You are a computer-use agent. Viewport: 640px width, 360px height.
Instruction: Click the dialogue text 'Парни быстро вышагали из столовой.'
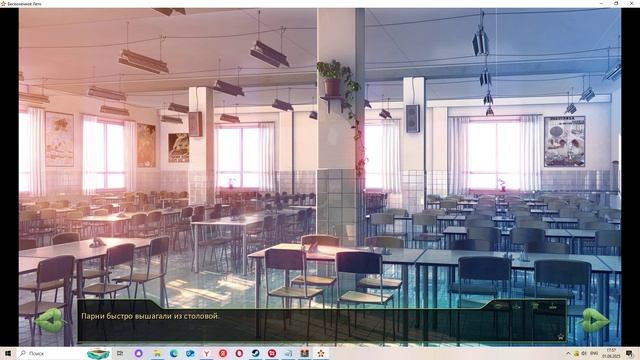(x=150, y=316)
